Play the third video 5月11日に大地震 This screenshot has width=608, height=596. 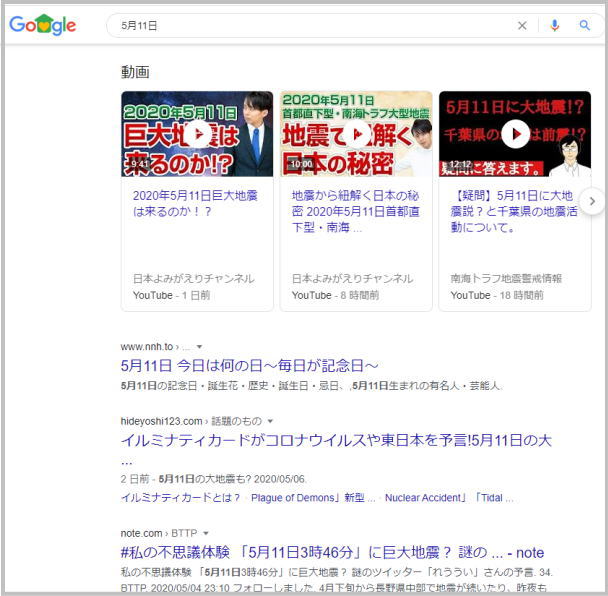coord(515,134)
